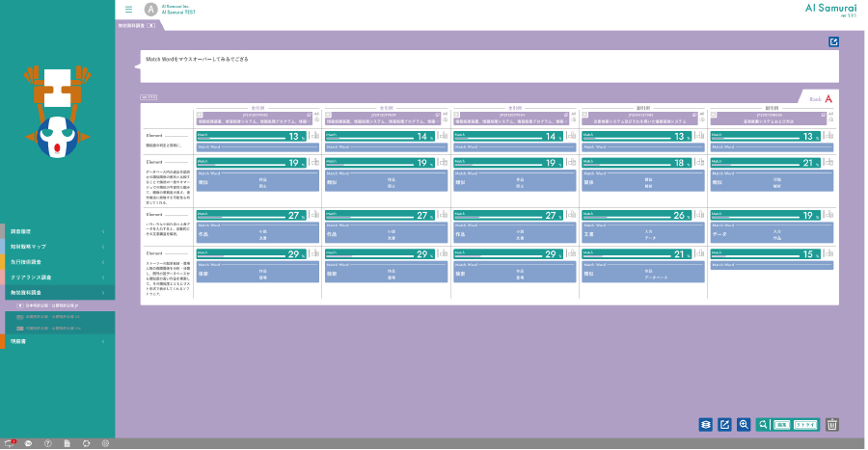The width and height of the screenshot is (868, 450).
Task: Click the 13% match bar in first column
Action: coord(251,137)
